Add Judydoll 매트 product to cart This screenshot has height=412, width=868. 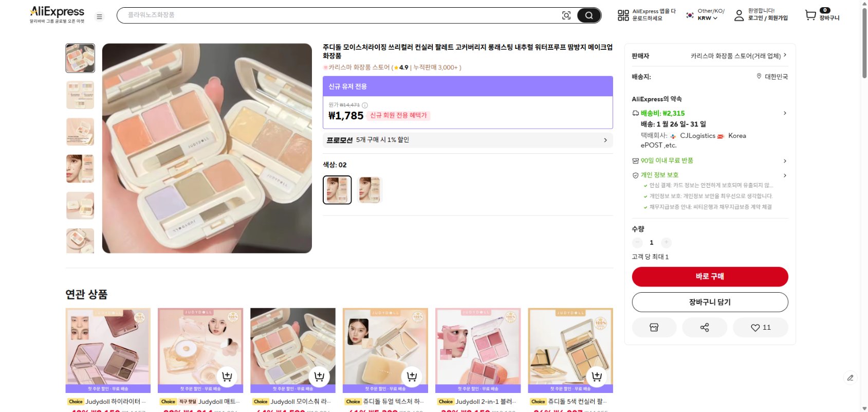coord(227,377)
